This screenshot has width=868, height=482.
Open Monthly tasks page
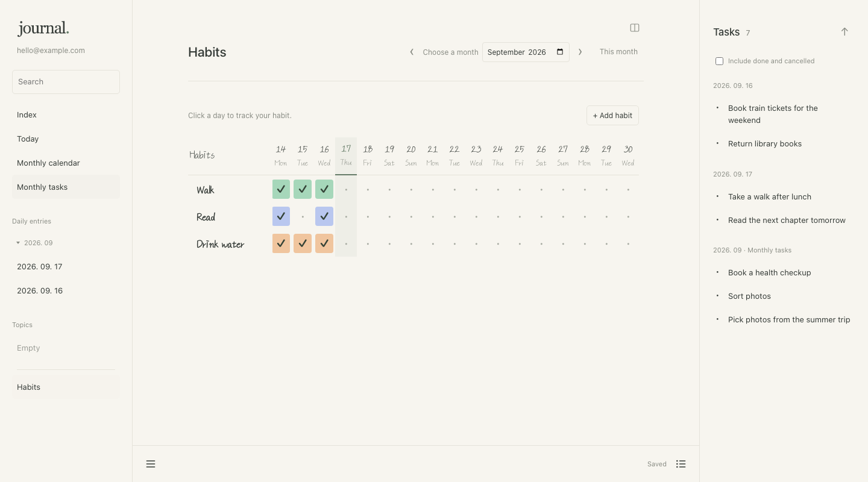(x=66, y=187)
